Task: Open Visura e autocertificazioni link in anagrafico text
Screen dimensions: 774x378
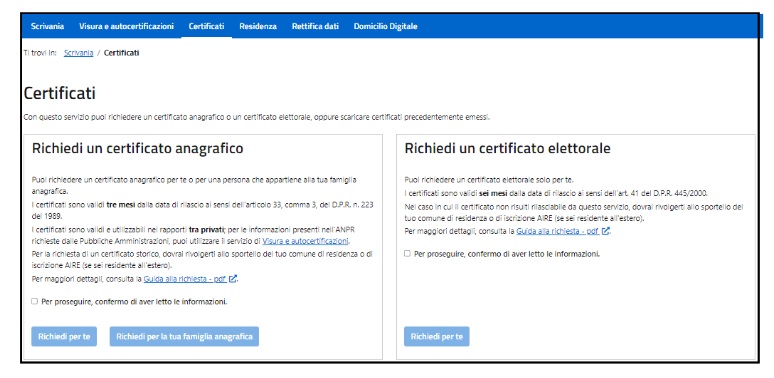Action: (x=306, y=241)
